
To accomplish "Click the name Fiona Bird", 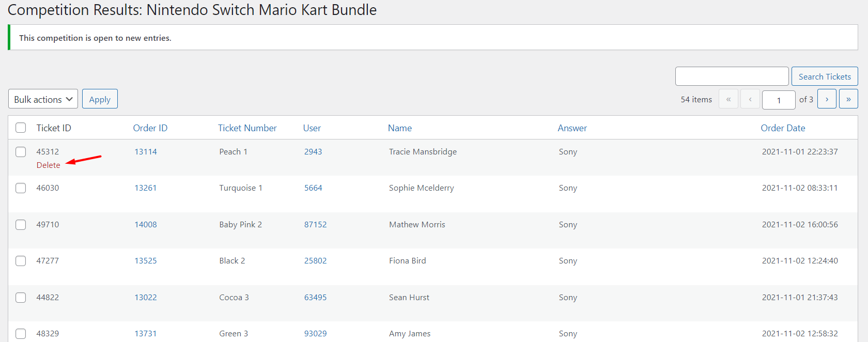I will tap(408, 261).
